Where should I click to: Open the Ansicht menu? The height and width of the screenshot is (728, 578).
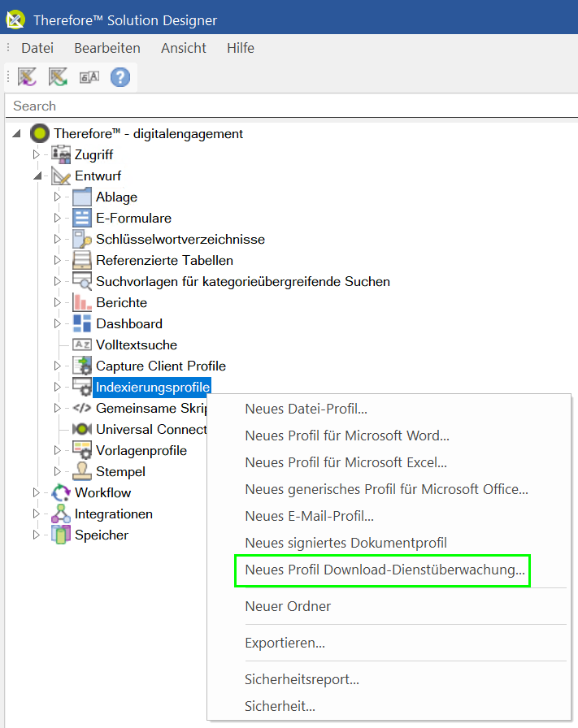[x=184, y=48]
